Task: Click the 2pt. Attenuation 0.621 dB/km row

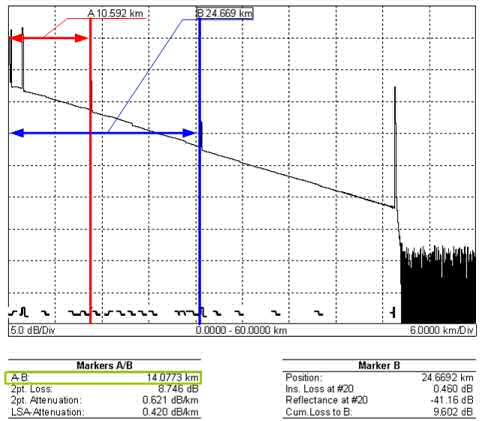Action: (105, 400)
